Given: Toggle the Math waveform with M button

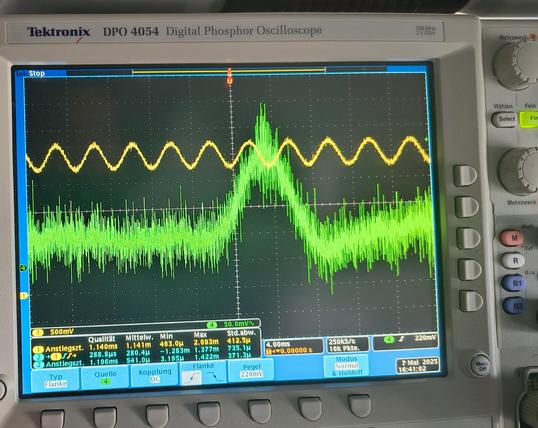Looking at the screenshot, I should point(513,238).
